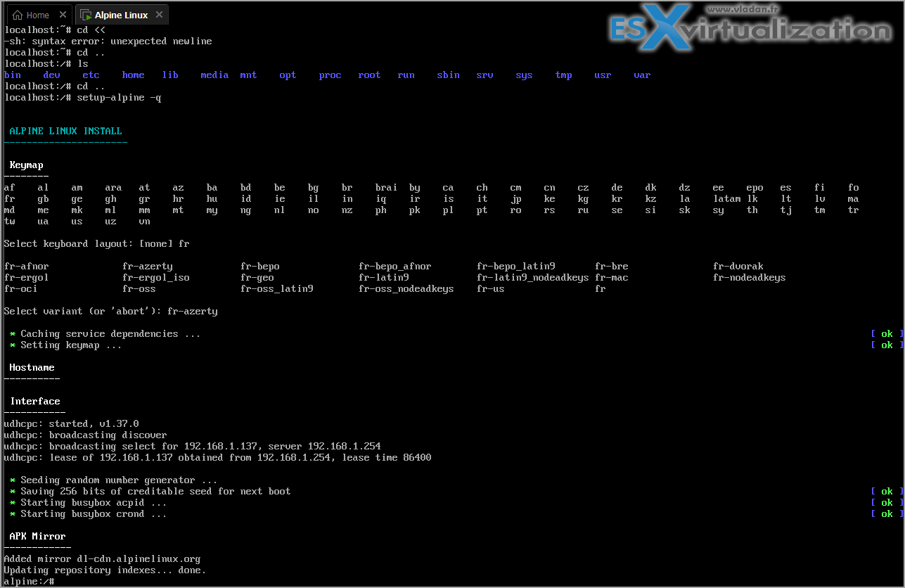
Task: Click the APK Mirror heading
Action: (x=37, y=537)
